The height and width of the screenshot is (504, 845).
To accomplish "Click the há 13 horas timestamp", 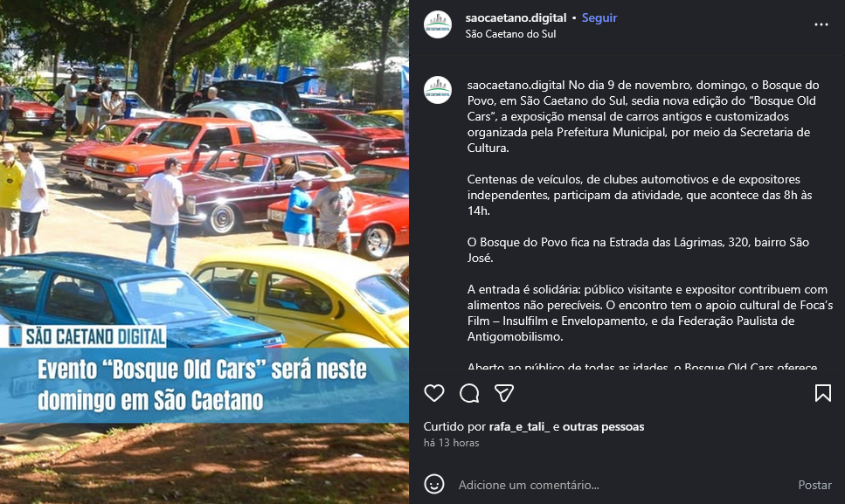I will (x=451, y=443).
